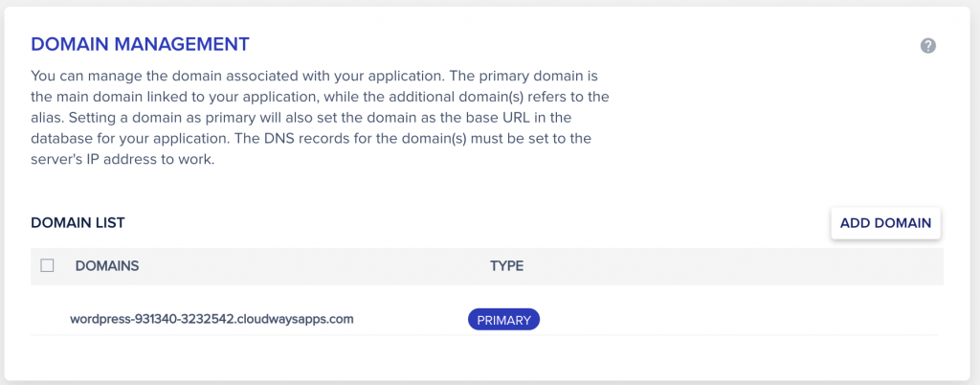
Task: Click the line "server's IP address to work."
Action: coord(122,159)
